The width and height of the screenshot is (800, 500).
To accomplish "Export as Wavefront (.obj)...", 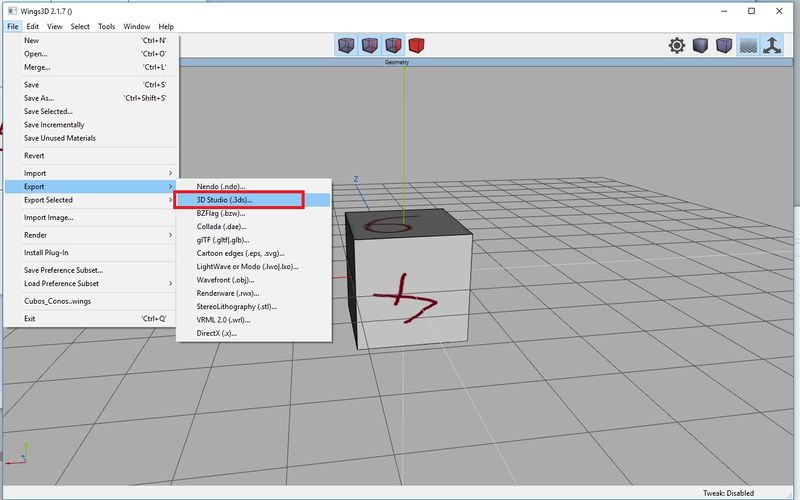I will coord(254,280).
